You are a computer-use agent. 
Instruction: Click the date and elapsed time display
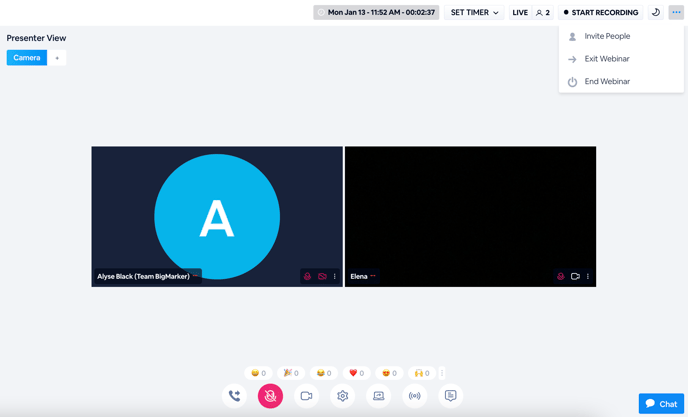point(376,12)
